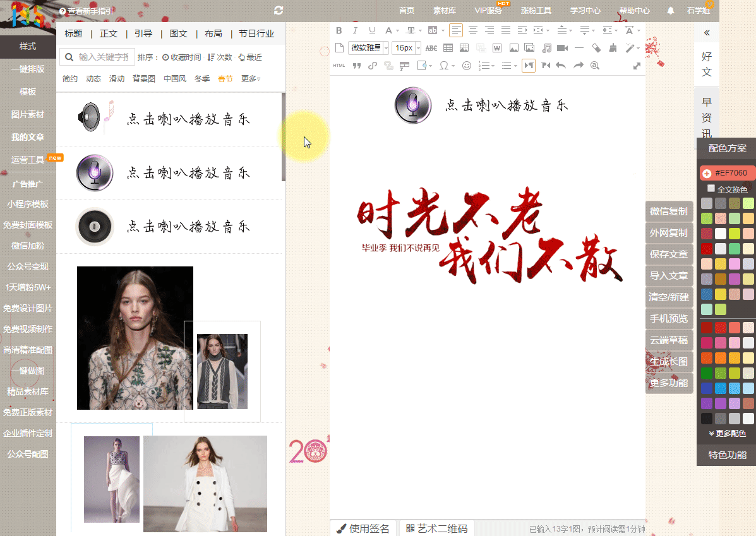Enable left text alignment
756x536 pixels.
pos(456,30)
